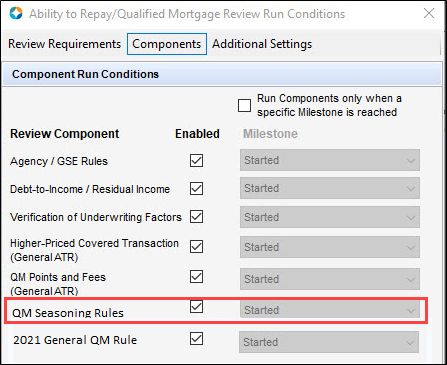Open Verification of Underwriting Factors milestone dropdown
This screenshot has height=365, width=447.
[x=330, y=217]
